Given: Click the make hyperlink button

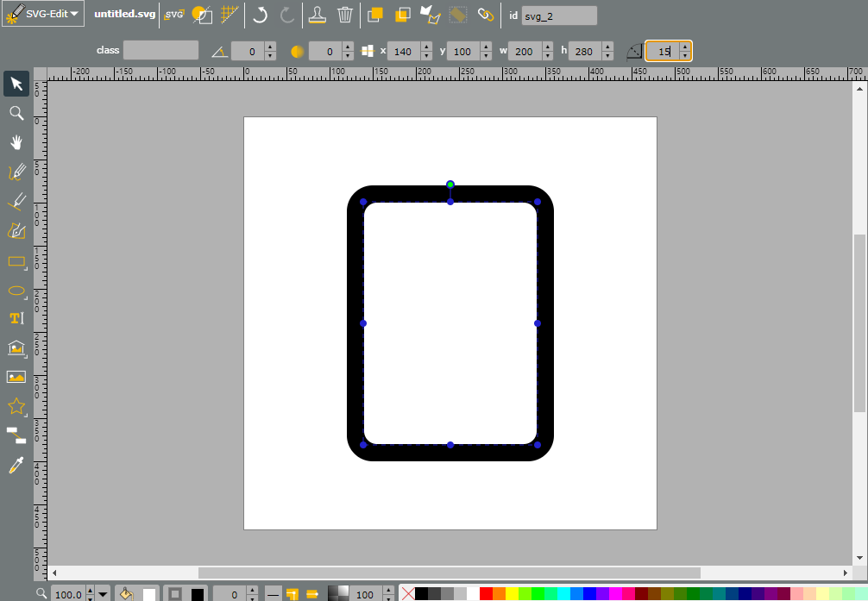Looking at the screenshot, I should pyautogui.click(x=486, y=15).
